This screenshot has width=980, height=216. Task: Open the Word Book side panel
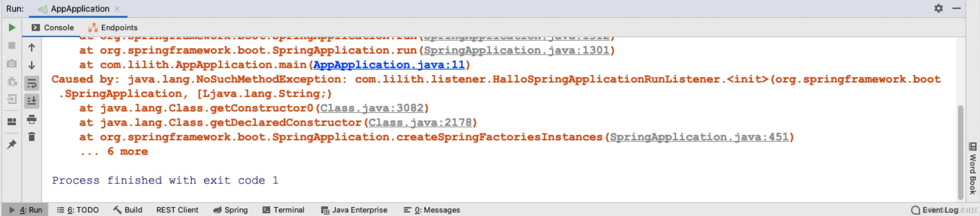(x=973, y=168)
